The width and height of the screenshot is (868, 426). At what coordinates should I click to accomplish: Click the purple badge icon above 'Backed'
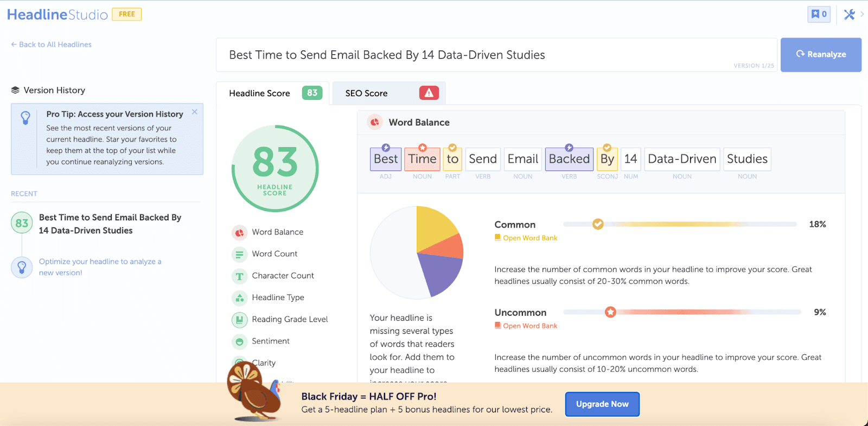pyautogui.click(x=569, y=148)
